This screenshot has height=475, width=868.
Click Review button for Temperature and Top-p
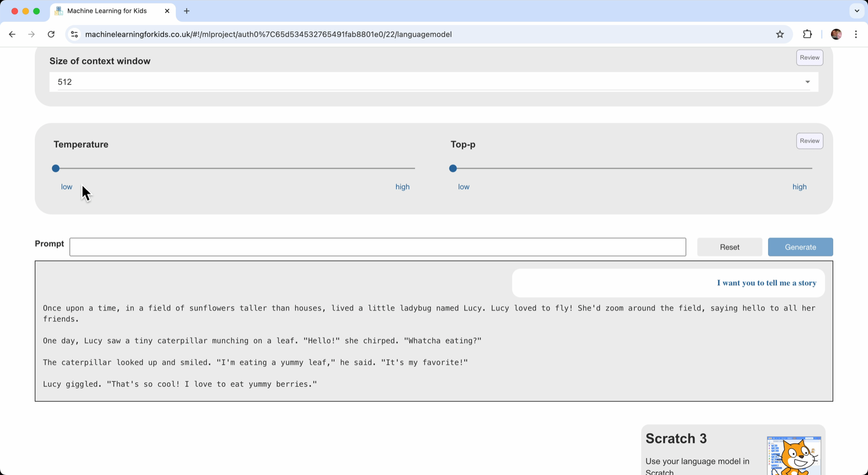pyautogui.click(x=809, y=141)
